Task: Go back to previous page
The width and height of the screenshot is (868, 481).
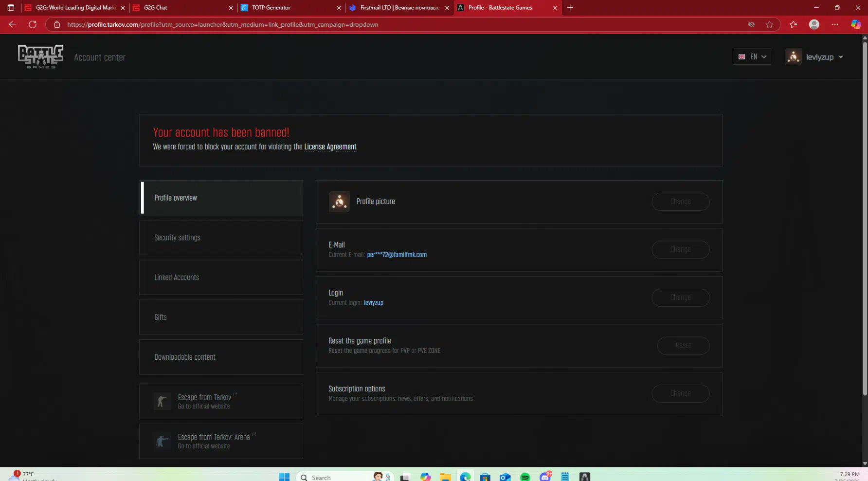Action: pyautogui.click(x=13, y=24)
